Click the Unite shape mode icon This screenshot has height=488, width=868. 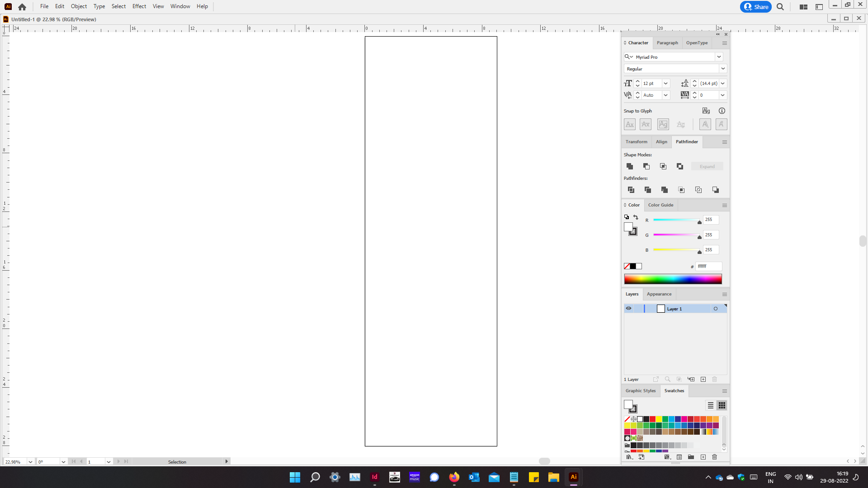[x=630, y=166]
